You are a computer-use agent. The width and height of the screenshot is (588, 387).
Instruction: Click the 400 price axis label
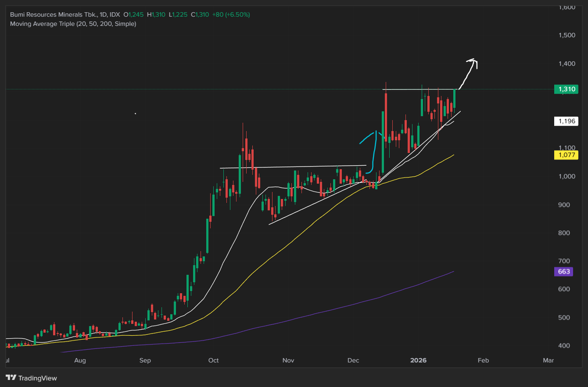coord(565,346)
